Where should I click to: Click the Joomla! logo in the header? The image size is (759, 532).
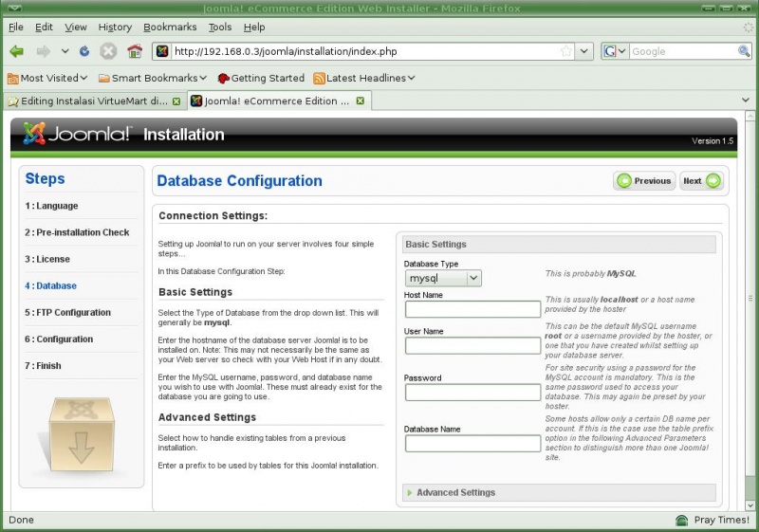tap(78, 135)
